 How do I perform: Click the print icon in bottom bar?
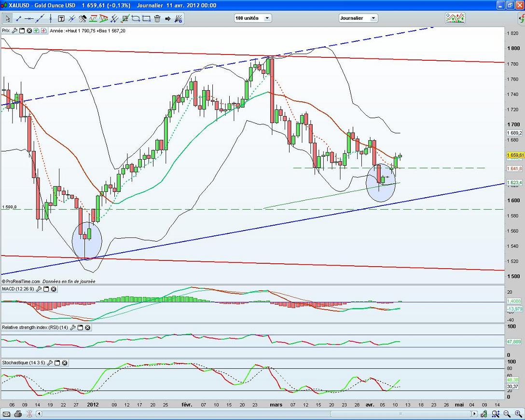[x=18, y=414]
